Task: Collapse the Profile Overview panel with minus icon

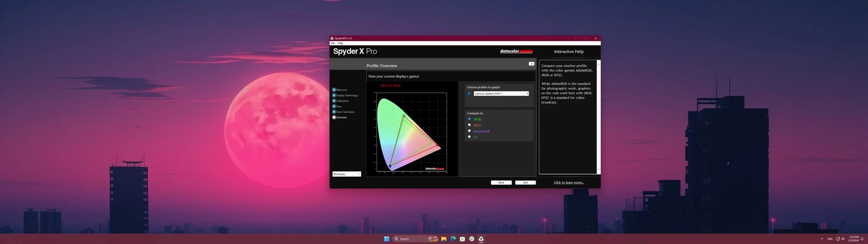Action: coord(531,64)
